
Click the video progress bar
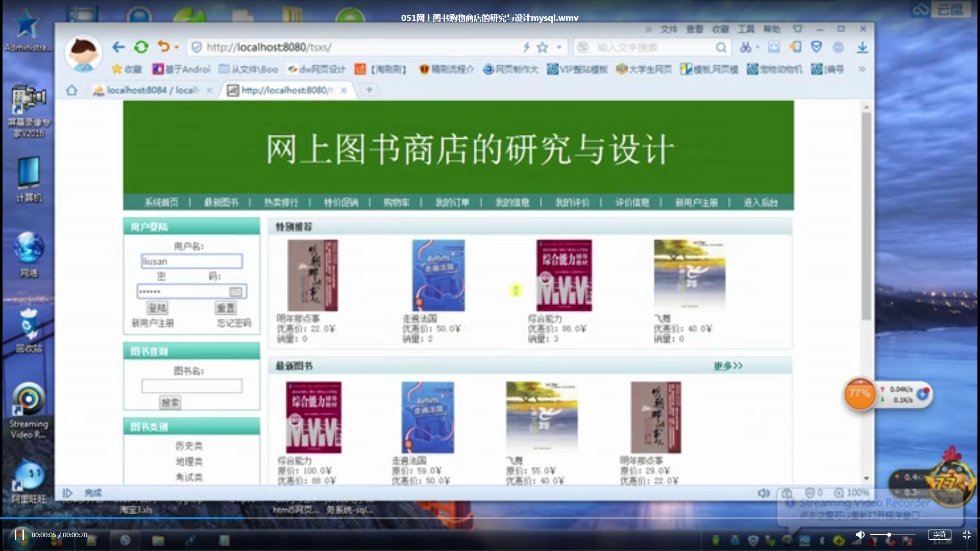[x=490, y=518]
